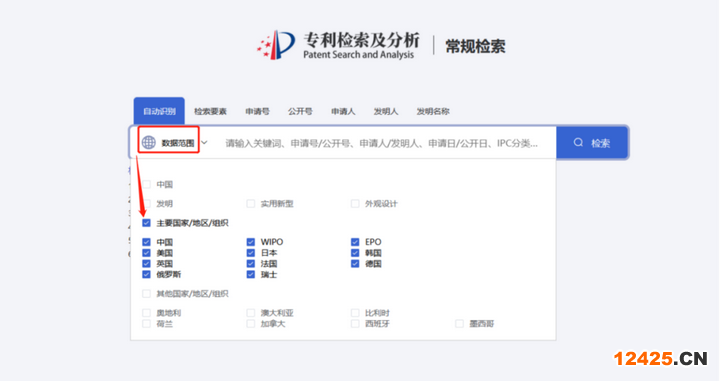Uncheck the 瑞士 checkbox
Screen dimensions: 720x381
pyautogui.click(x=251, y=275)
